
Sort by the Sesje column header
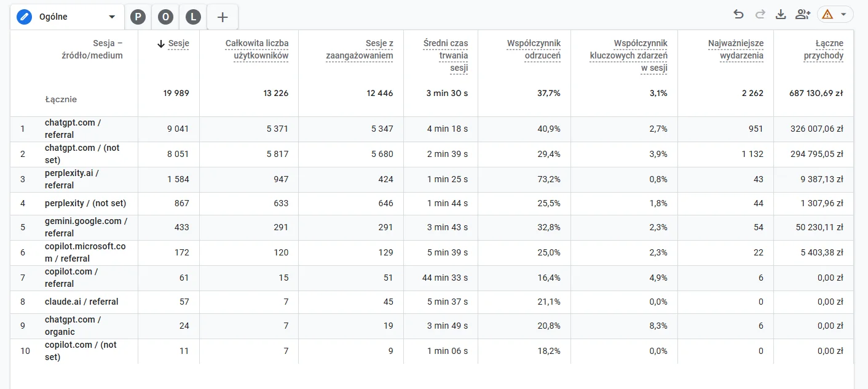click(x=173, y=44)
